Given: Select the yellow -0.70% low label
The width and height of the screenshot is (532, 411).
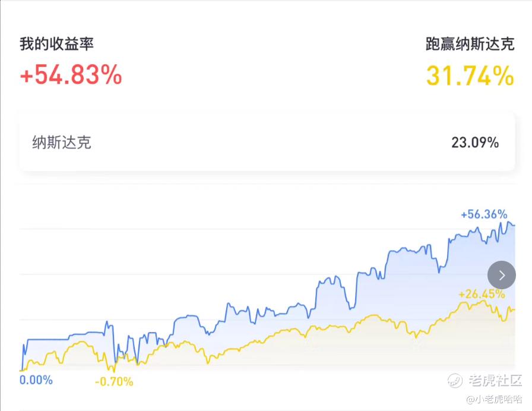Looking at the screenshot, I should (114, 382).
